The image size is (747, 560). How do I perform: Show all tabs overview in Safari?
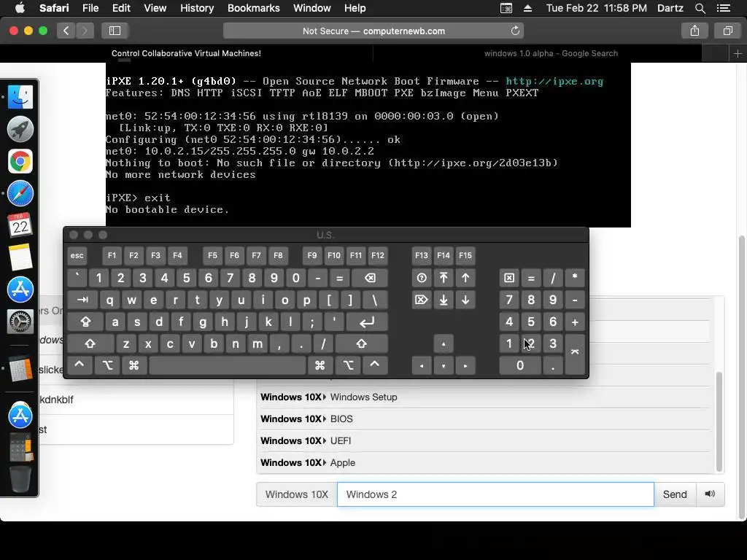[727, 31]
